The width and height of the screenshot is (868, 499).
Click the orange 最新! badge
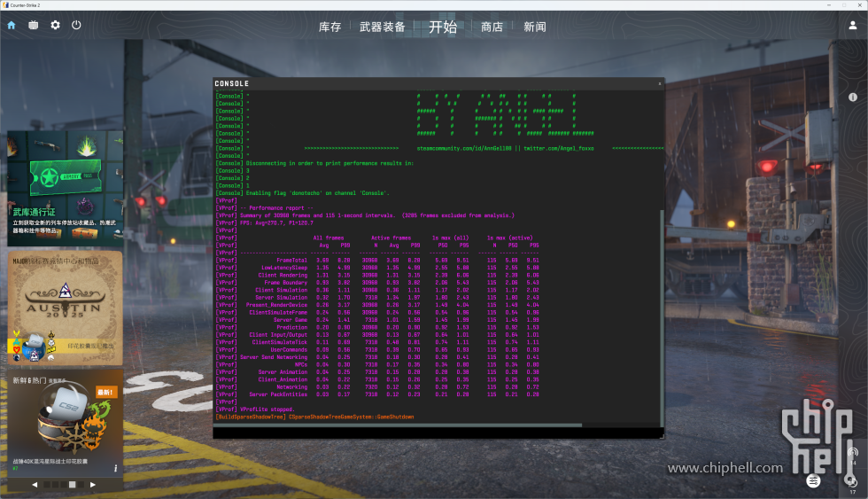point(106,392)
